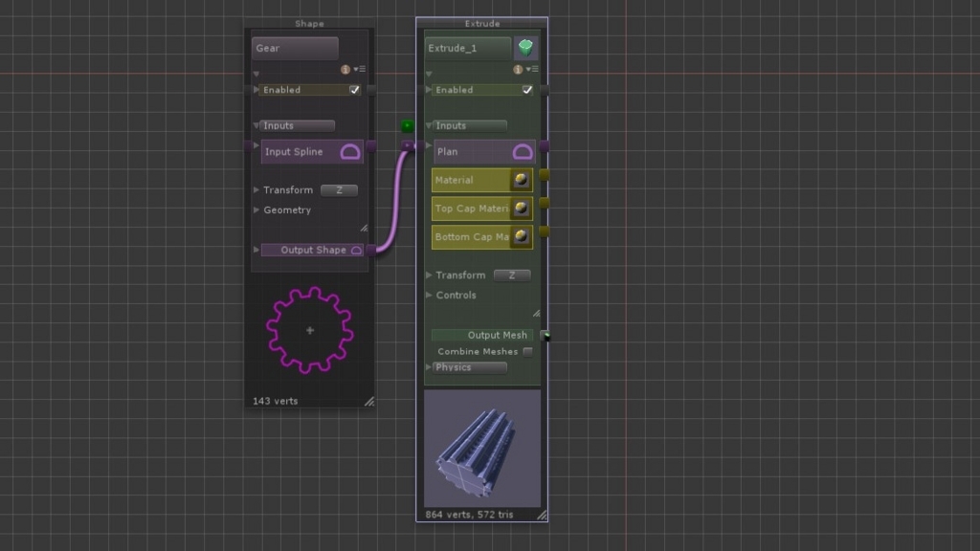
Task: Click the yellow socket next to Top Cap Material
Action: pos(545,203)
